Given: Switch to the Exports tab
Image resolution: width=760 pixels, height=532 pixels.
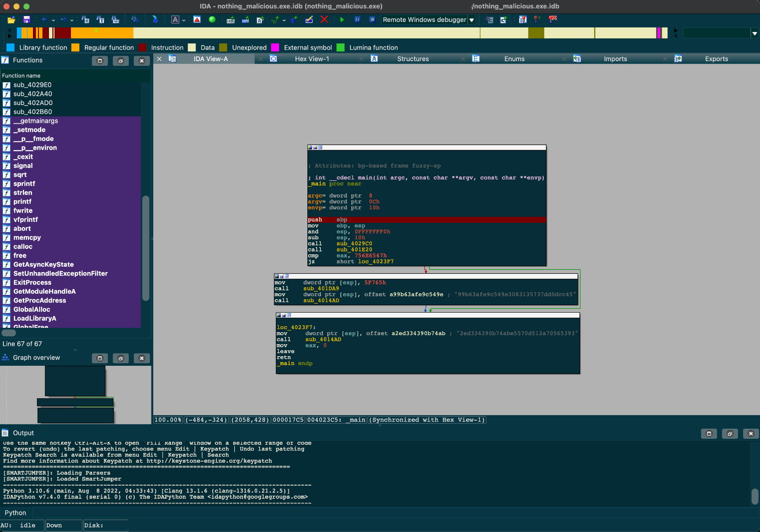Looking at the screenshot, I should pyautogui.click(x=717, y=59).
